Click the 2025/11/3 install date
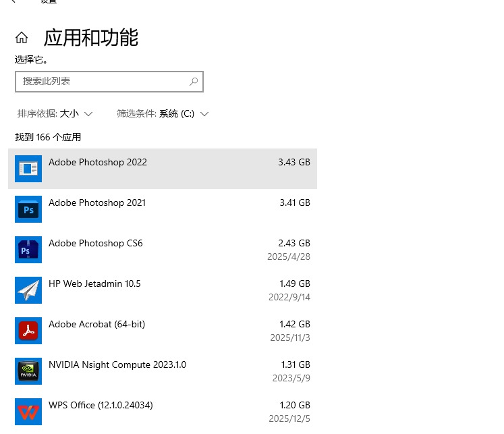This screenshot has height=434, width=504. click(x=290, y=337)
